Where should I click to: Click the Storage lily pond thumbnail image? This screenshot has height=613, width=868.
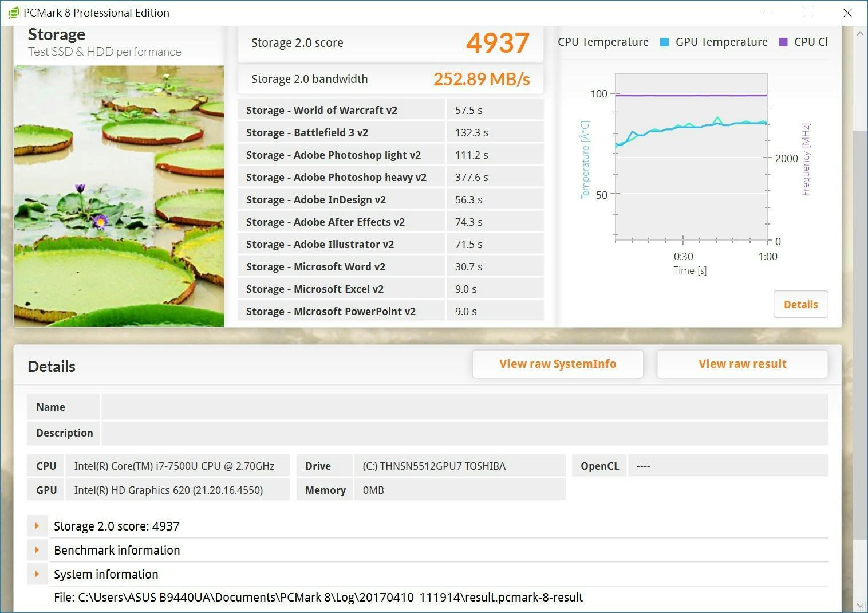click(119, 196)
